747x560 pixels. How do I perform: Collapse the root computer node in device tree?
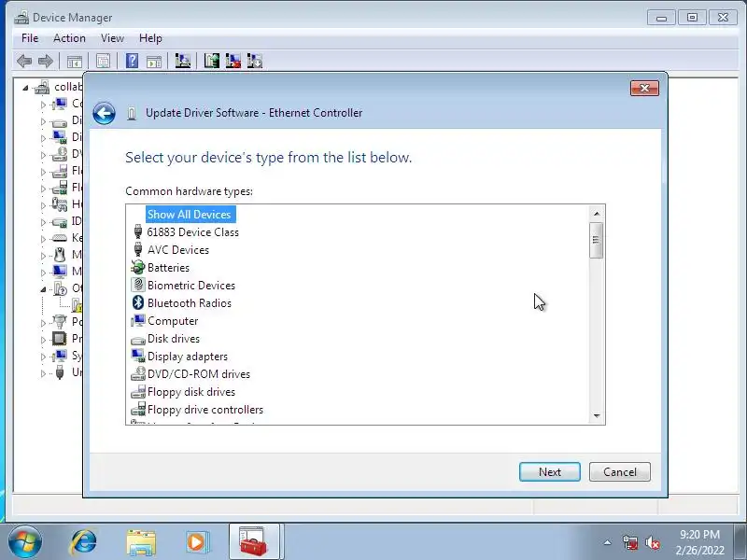(25, 88)
